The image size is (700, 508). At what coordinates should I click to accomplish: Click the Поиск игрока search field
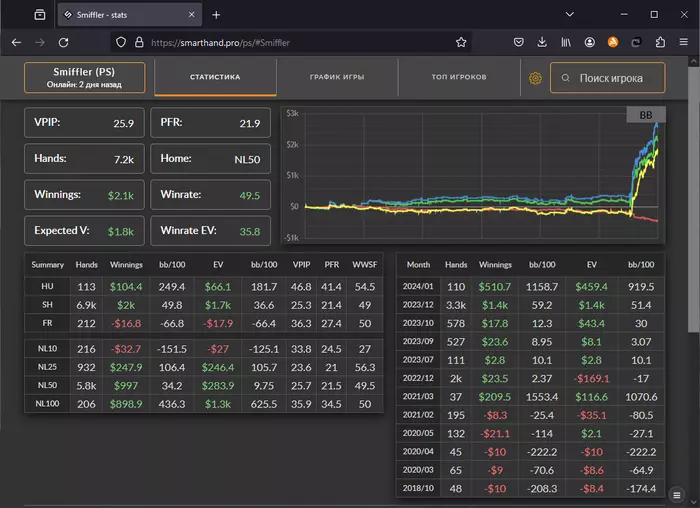point(608,78)
